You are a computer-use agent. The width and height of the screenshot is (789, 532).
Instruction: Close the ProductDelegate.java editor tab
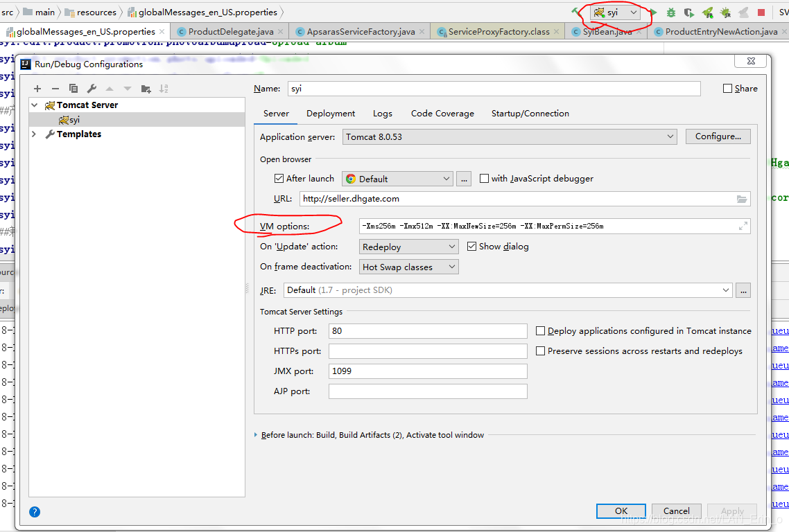tap(280, 32)
